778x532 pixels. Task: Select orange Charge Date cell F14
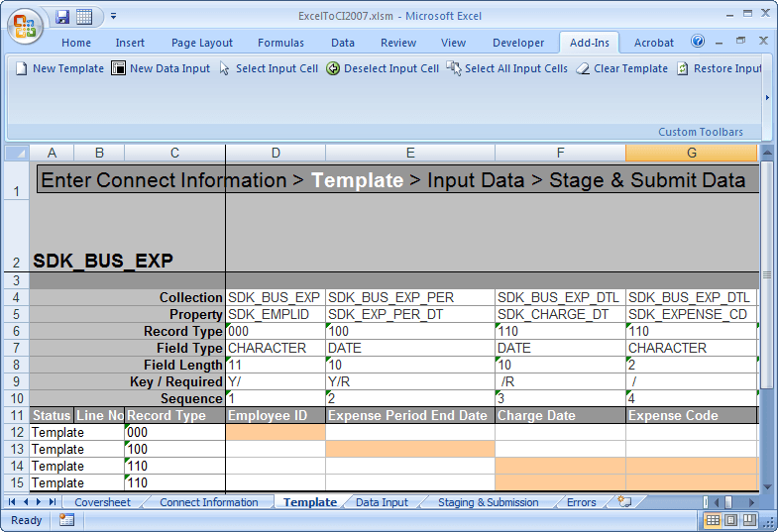pyautogui.click(x=561, y=466)
